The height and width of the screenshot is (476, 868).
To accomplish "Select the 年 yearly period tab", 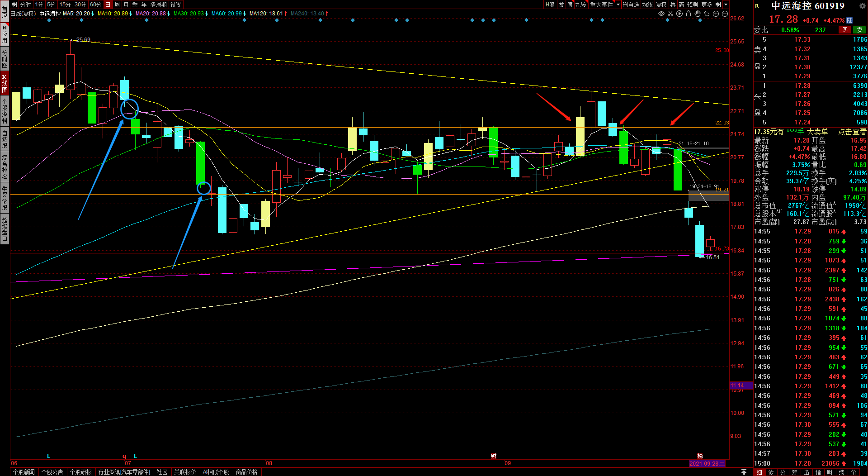I will pyautogui.click(x=144, y=5).
